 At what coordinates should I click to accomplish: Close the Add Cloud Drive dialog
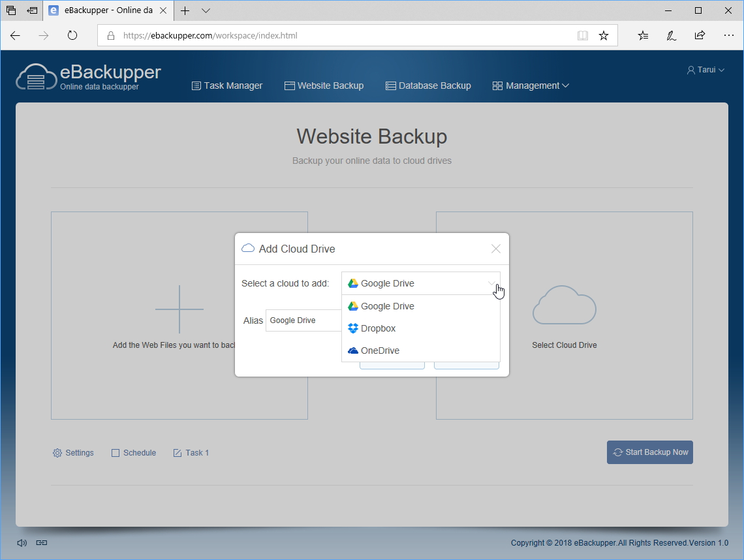click(495, 249)
